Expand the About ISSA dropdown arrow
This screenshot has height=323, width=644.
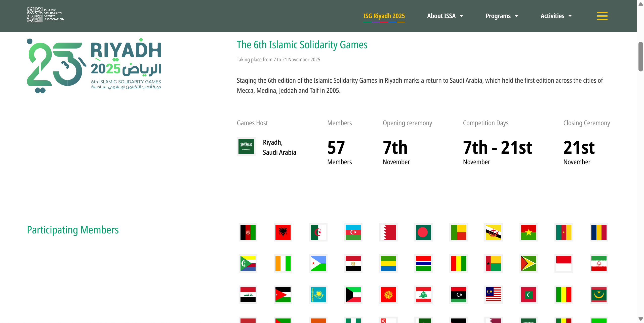pos(461,16)
